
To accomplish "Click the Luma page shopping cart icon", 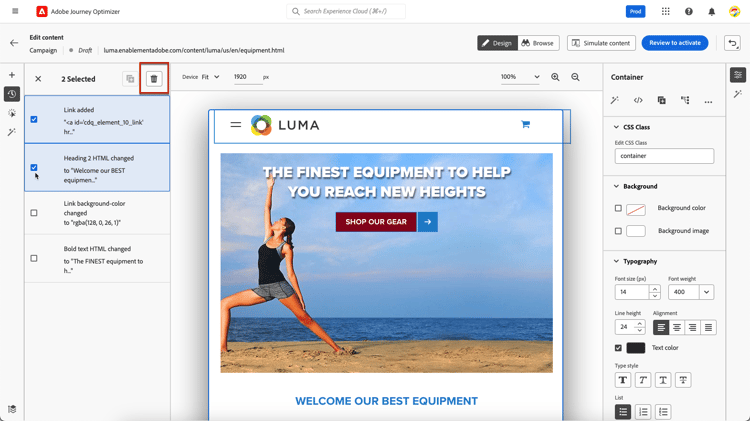I will tap(526, 124).
